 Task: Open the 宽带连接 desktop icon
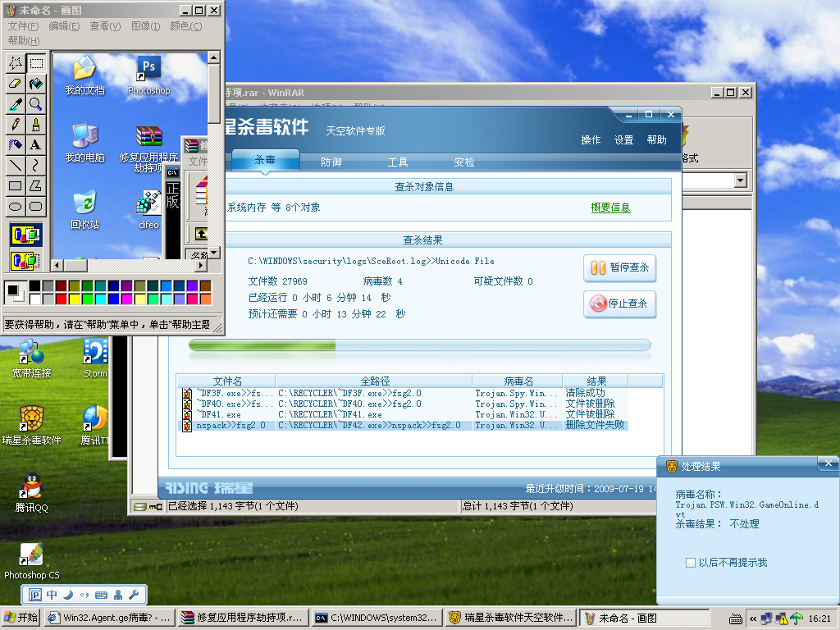[x=32, y=359]
